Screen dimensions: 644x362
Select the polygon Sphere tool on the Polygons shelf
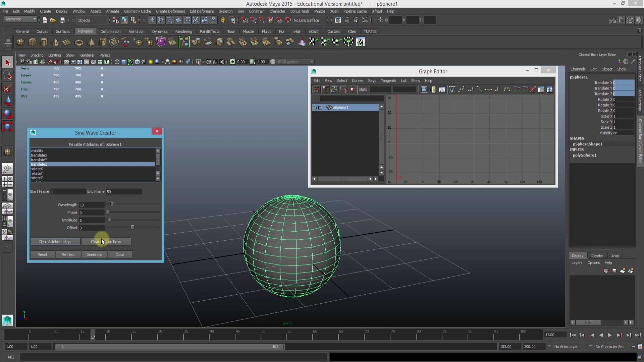click(20, 42)
